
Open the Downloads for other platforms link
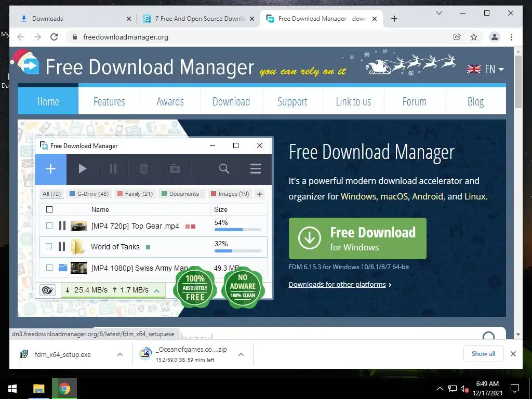(337, 284)
